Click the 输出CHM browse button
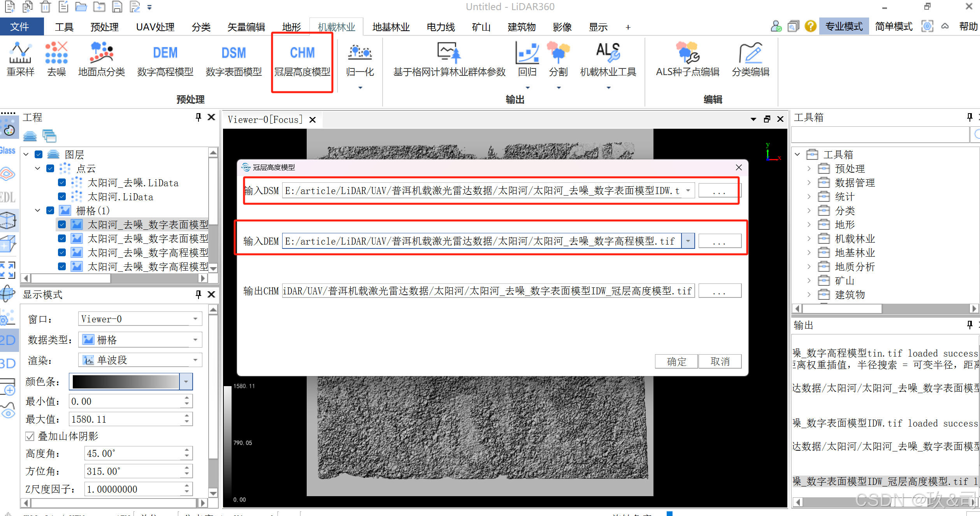This screenshot has height=516, width=980. (719, 291)
